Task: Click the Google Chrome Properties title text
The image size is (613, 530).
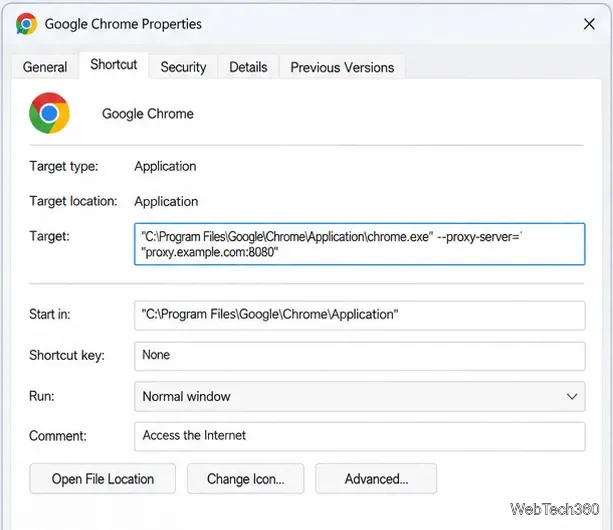Action: pos(123,24)
